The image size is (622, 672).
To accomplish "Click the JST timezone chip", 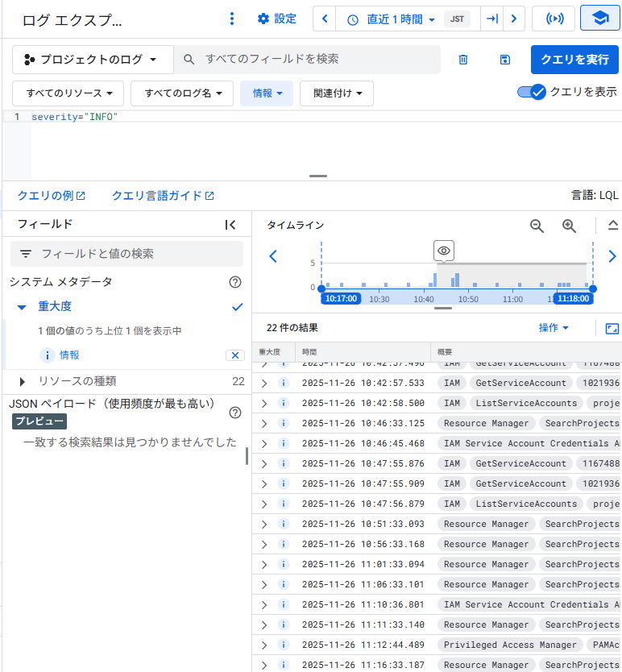I will (457, 19).
